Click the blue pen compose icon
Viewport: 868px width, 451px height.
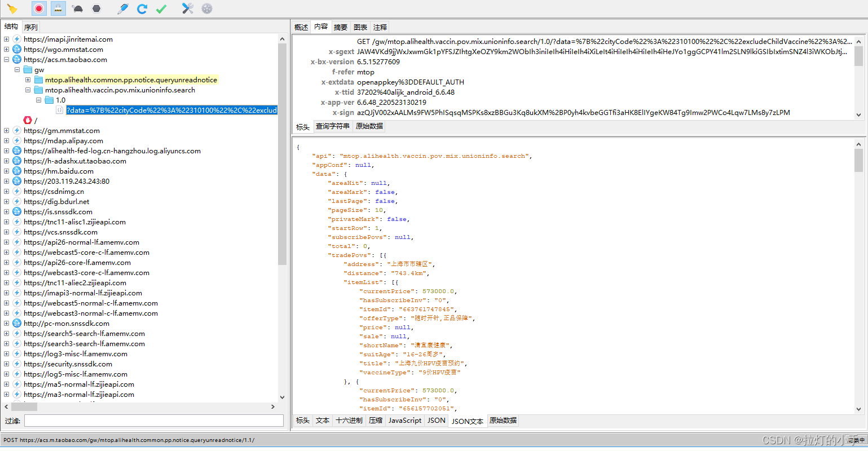tap(122, 8)
